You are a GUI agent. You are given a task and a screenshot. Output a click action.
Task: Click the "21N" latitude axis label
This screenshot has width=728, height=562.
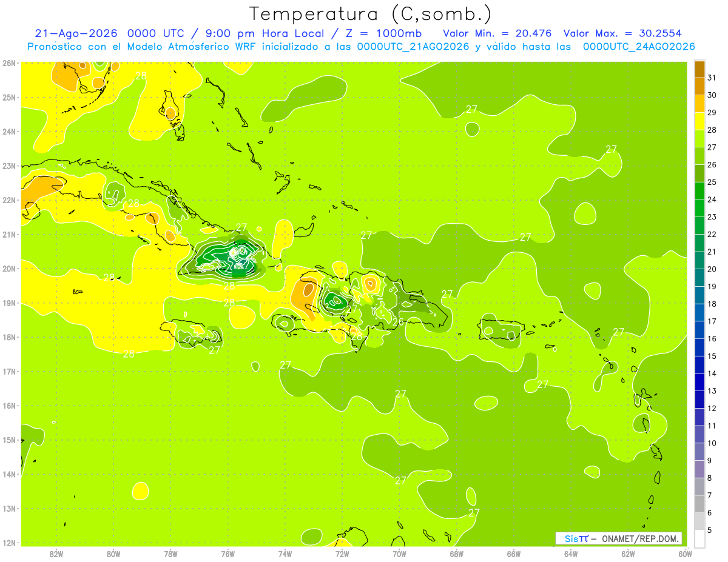point(8,235)
